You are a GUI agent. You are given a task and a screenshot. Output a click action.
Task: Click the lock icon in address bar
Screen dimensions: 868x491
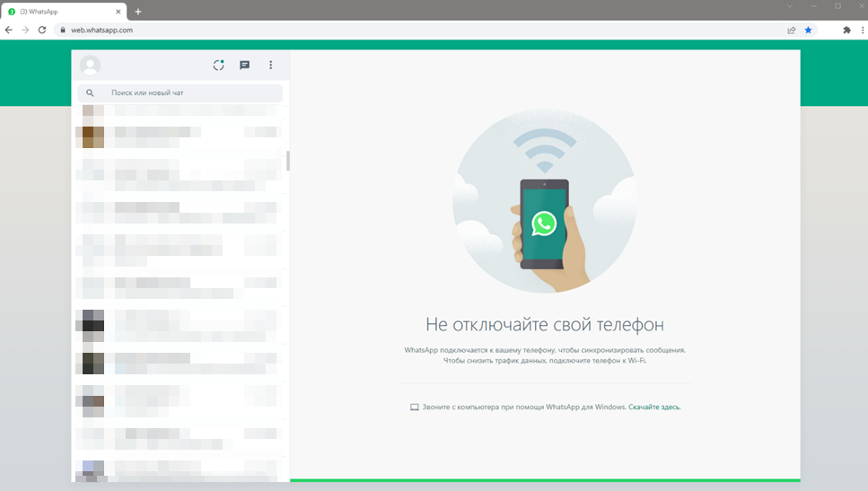(63, 30)
